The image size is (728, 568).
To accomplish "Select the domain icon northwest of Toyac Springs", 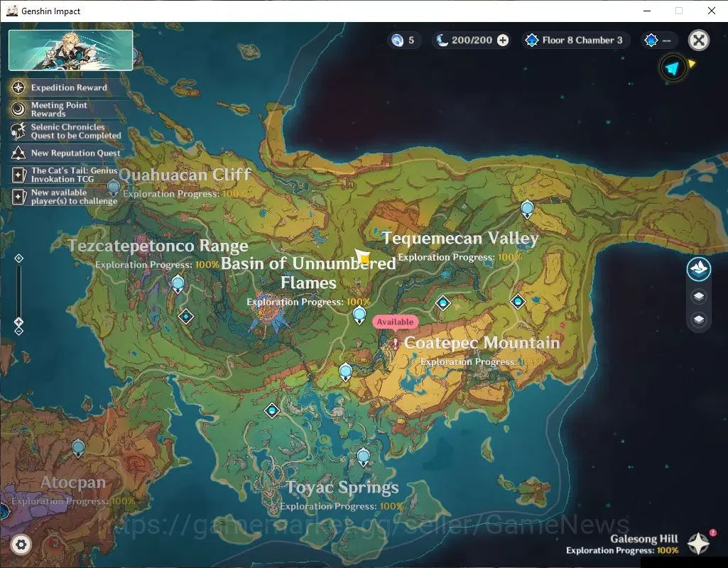I will [272, 410].
